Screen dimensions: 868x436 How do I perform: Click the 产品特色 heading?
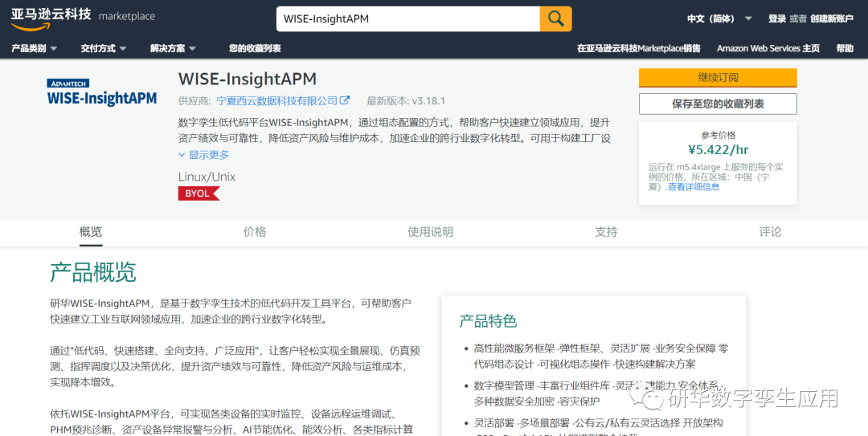tap(488, 321)
